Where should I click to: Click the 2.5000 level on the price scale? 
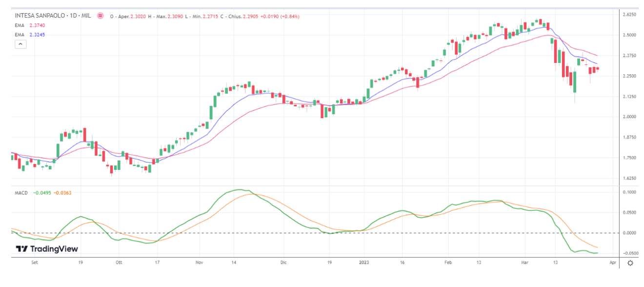(630, 35)
